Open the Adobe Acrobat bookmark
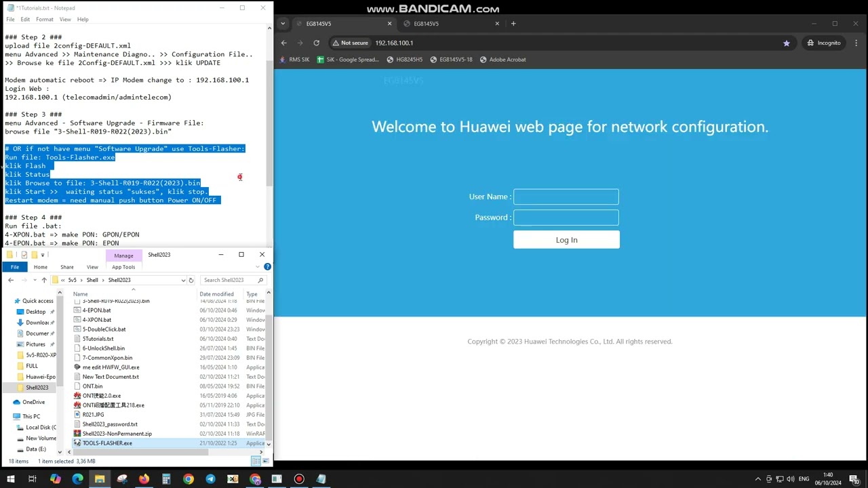Viewport: 868px width, 488px height. [502, 60]
